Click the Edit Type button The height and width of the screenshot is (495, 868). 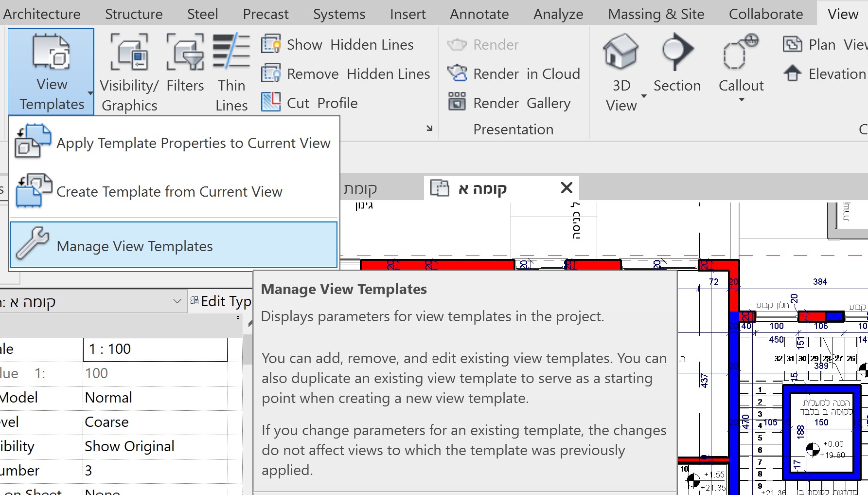[221, 302]
